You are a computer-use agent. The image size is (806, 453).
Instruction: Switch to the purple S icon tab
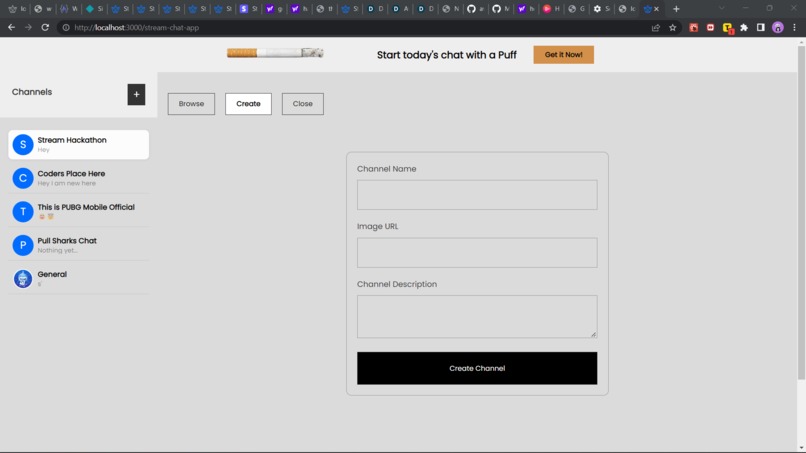244,9
